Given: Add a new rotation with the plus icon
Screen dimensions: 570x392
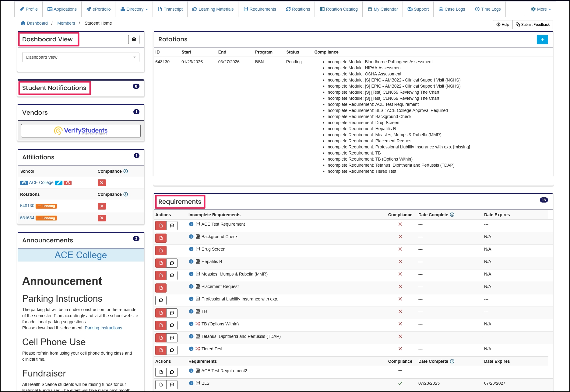Looking at the screenshot, I should pyautogui.click(x=542, y=39).
